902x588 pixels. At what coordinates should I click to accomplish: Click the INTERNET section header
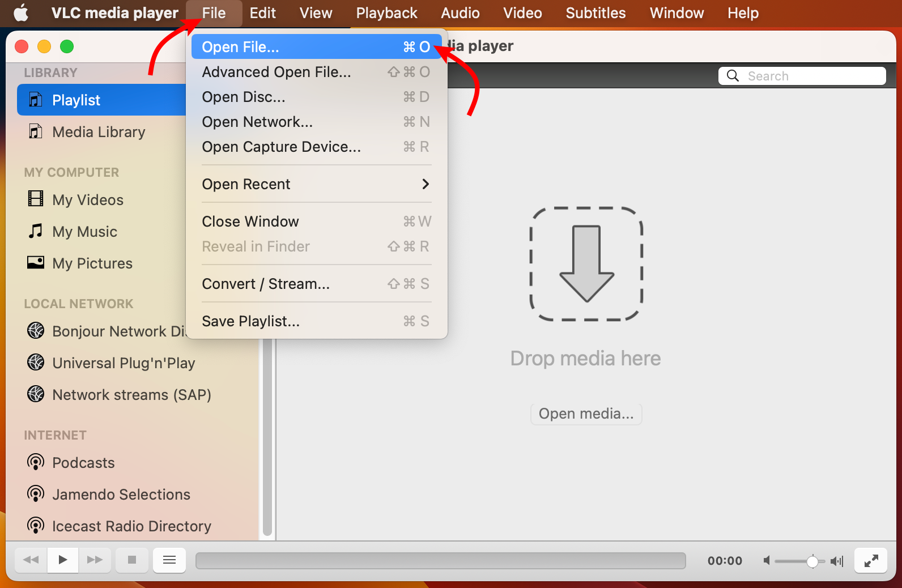[55, 435]
